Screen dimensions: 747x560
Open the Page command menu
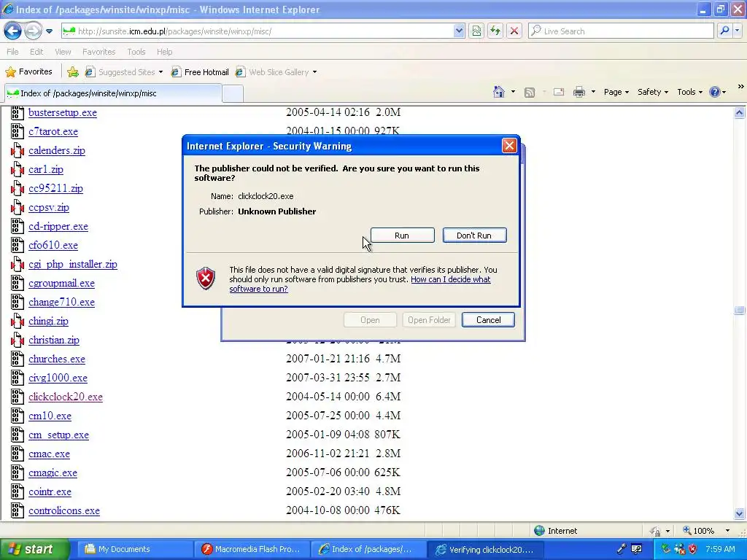(x=616, y=92)
